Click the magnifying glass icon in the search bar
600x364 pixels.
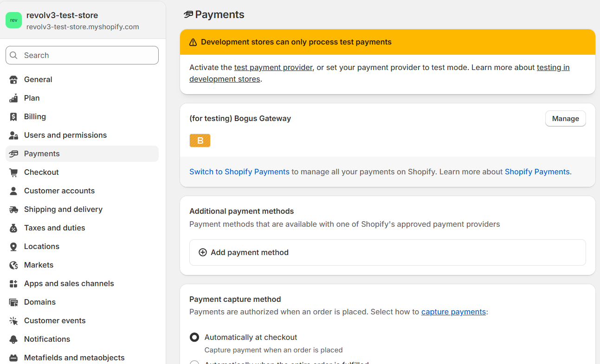point(14,55)
